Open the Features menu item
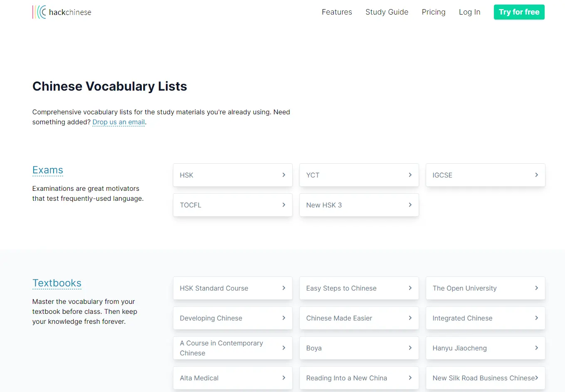 coord(337,12)
